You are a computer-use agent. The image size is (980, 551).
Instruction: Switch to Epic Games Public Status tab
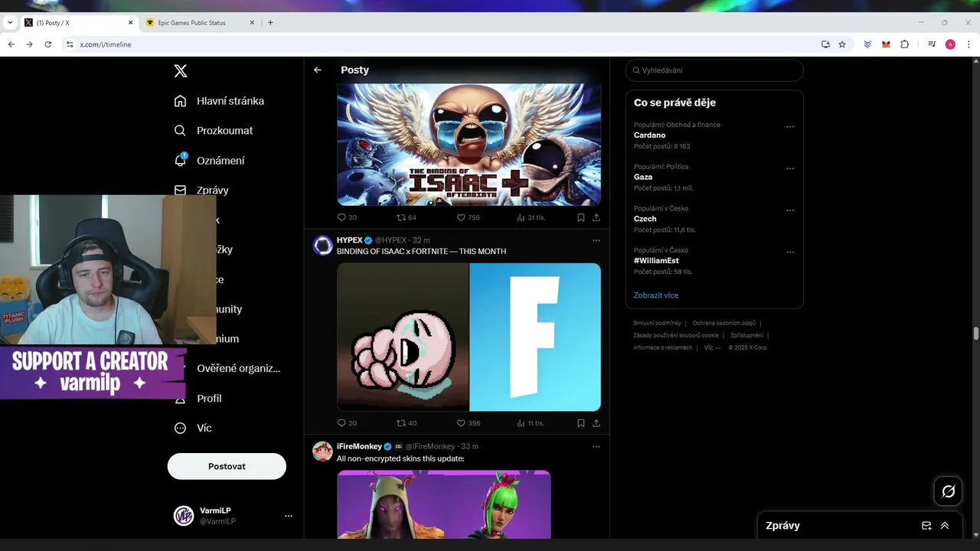coord(201,23)
